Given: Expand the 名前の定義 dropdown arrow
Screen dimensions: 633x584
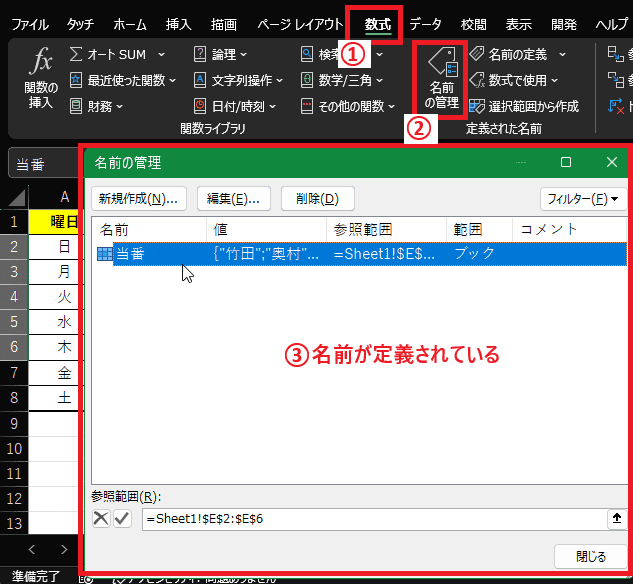Looking at the screenshot, I should (x=562, y=54).
